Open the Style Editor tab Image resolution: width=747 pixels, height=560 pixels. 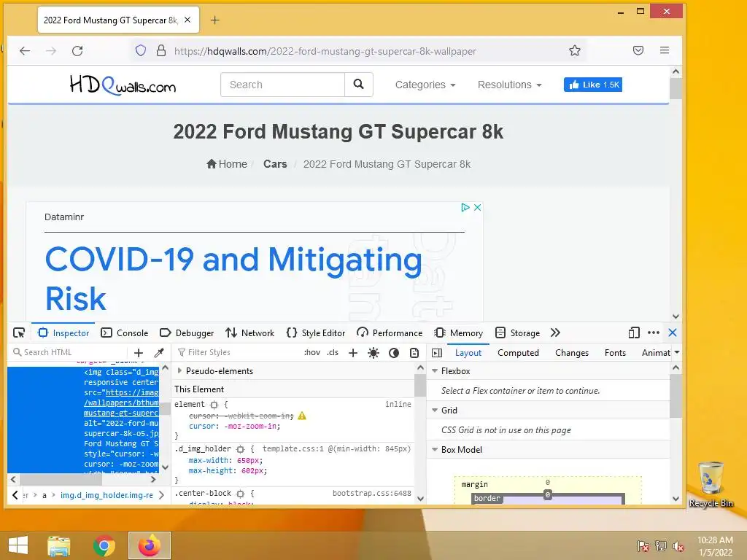[316, 332]
